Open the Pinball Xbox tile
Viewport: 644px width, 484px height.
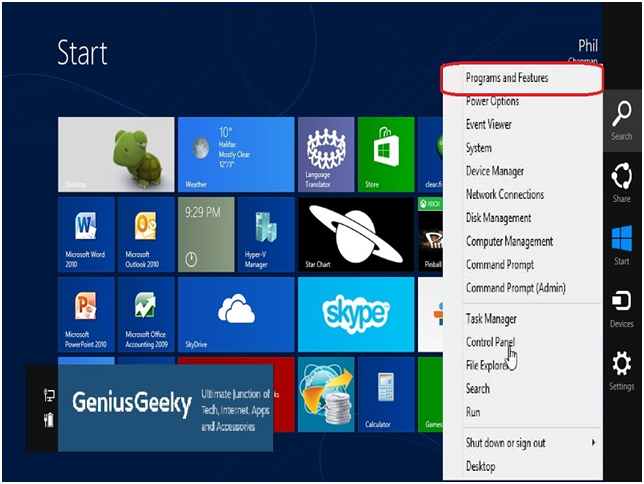(430, 234)
